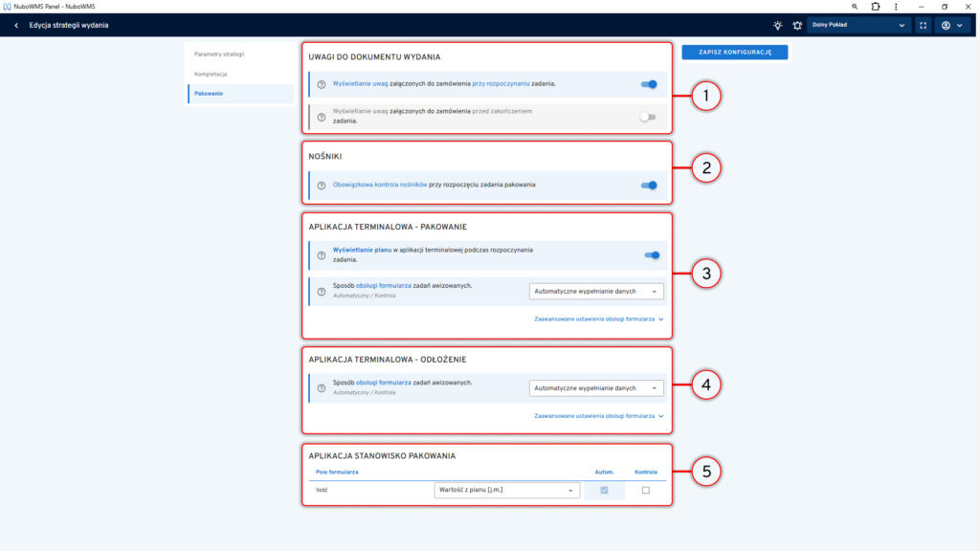Disable showing notes at task start toggle
The image size is (980, 551).
coord(649,84)
